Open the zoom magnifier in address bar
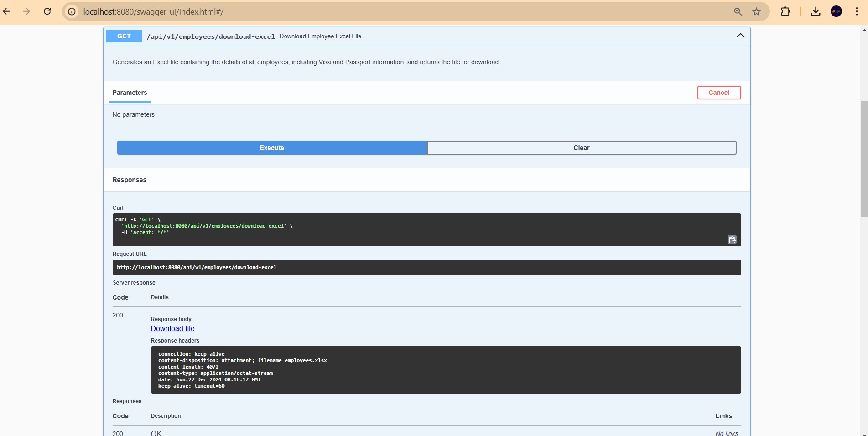 738,12
